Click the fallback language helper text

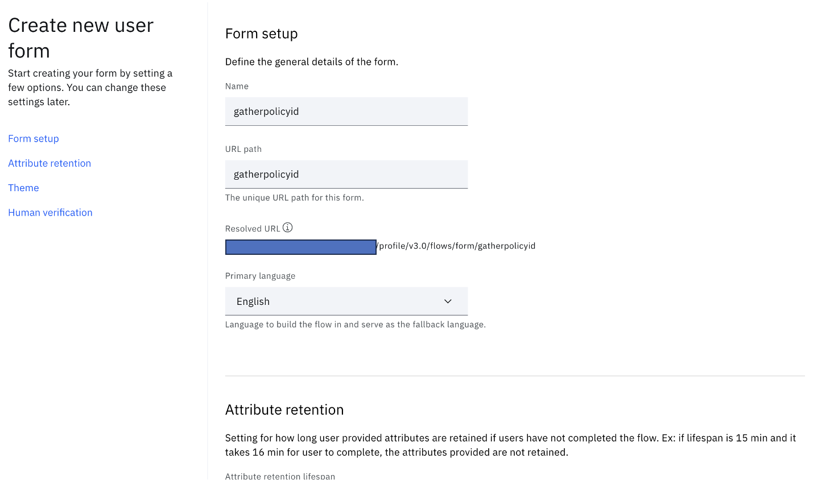point(355,325)
